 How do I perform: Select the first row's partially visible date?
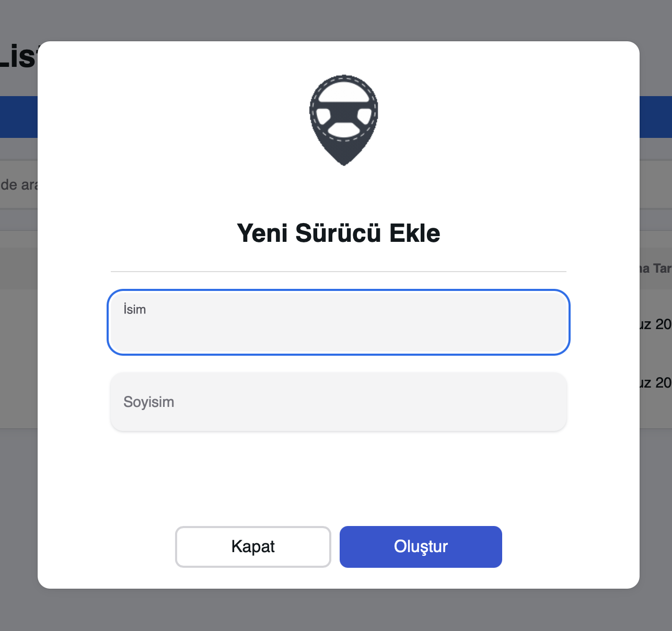pos(656,324)
